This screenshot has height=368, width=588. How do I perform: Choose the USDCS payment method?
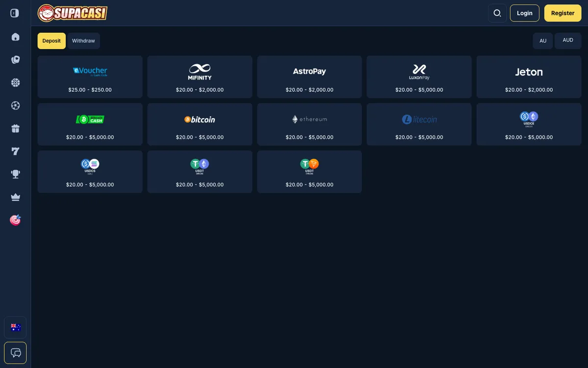click(x=90, y=172)
